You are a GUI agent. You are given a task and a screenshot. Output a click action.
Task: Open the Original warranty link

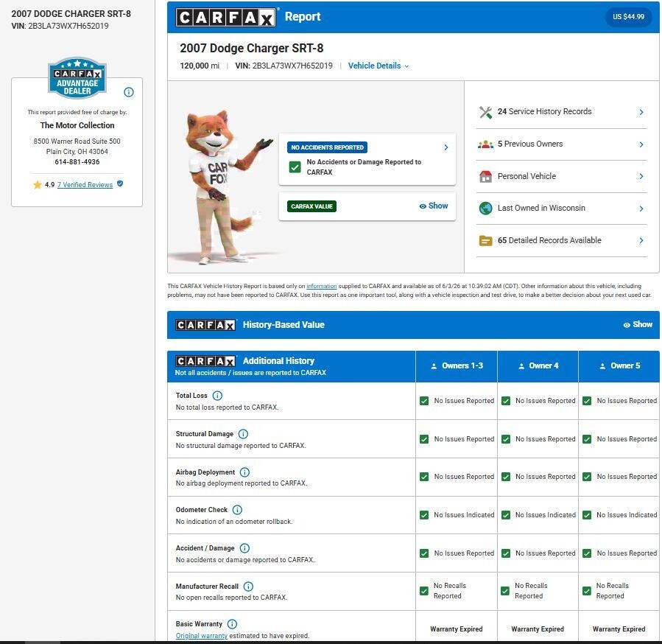pos(201,636)
